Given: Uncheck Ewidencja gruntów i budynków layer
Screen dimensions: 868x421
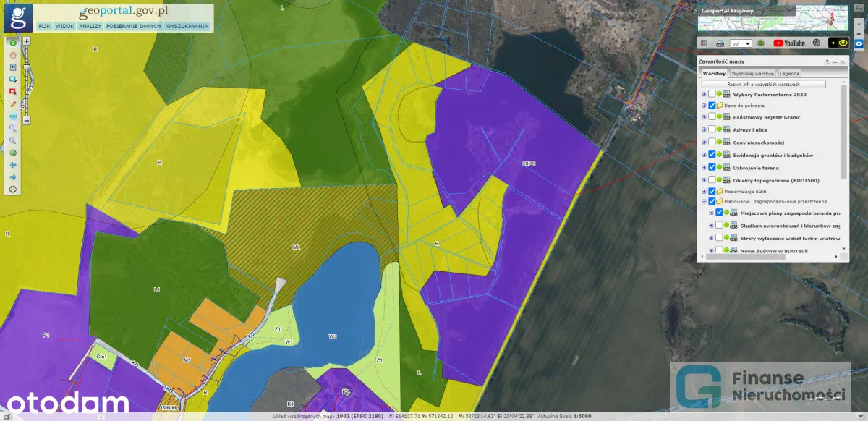Looking at the screenshot, I should (712, 155).
